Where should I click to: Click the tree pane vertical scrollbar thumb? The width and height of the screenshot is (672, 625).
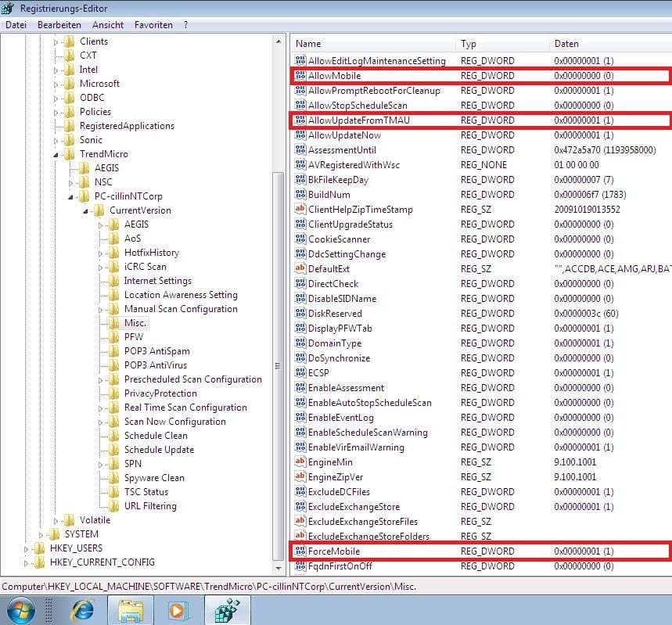tap(279, 366)
